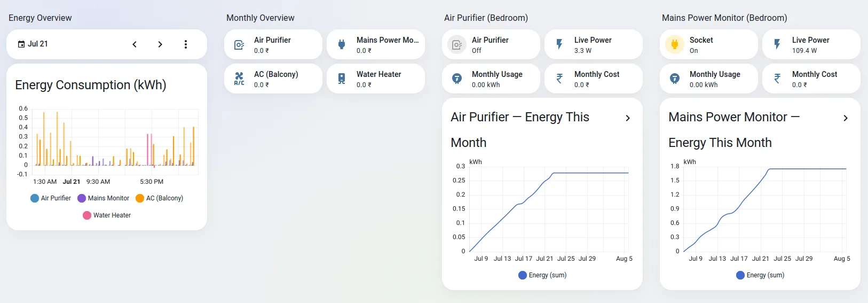Screen dimensions: 868x303
Task: Click the Mains Power Monitor energy line graph
Action: click(x=765, y=208)
